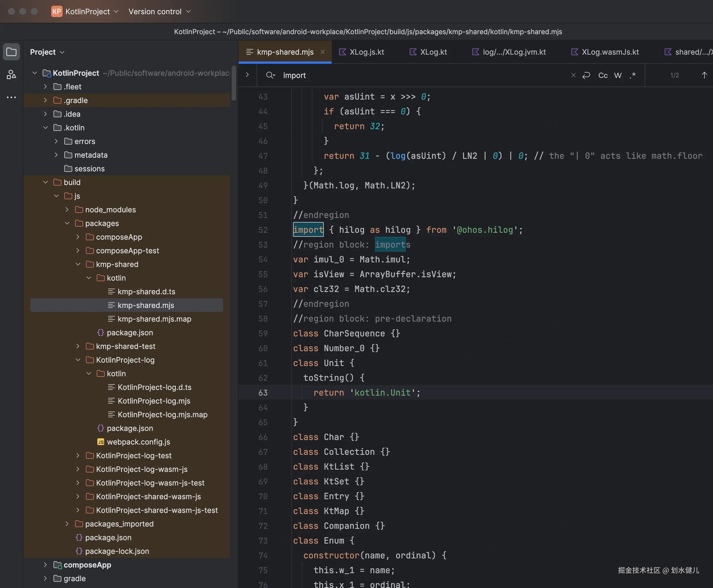Screen dimensions: 713x588
Task: Expand the .idea folder
Action: click(x=45, y=114)
